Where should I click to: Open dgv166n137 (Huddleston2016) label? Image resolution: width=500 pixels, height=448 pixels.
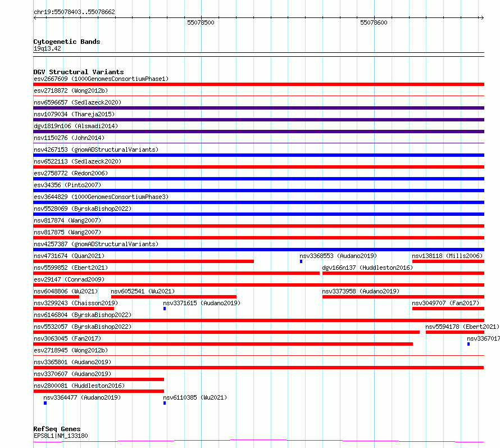[x=367, y=268]
